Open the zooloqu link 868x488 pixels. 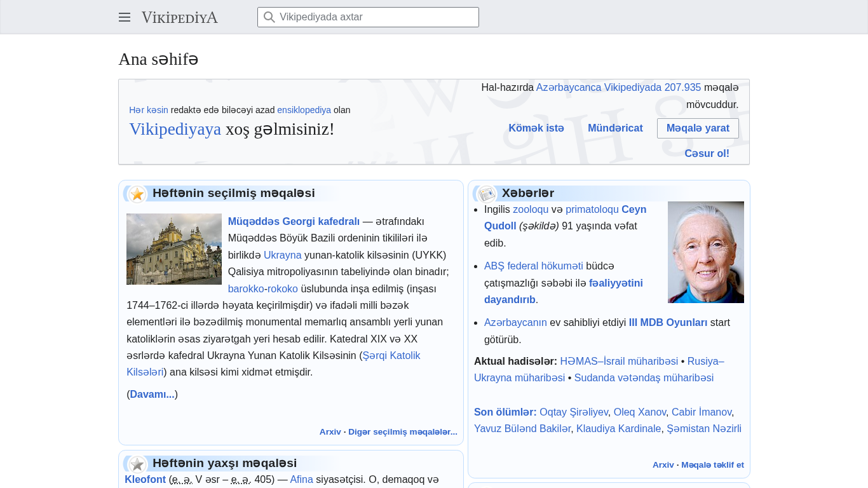531,210
